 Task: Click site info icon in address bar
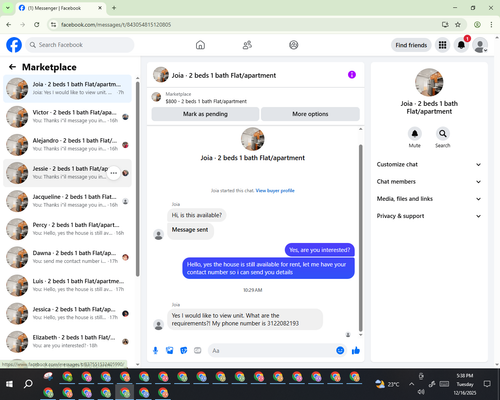coord(53,25)
